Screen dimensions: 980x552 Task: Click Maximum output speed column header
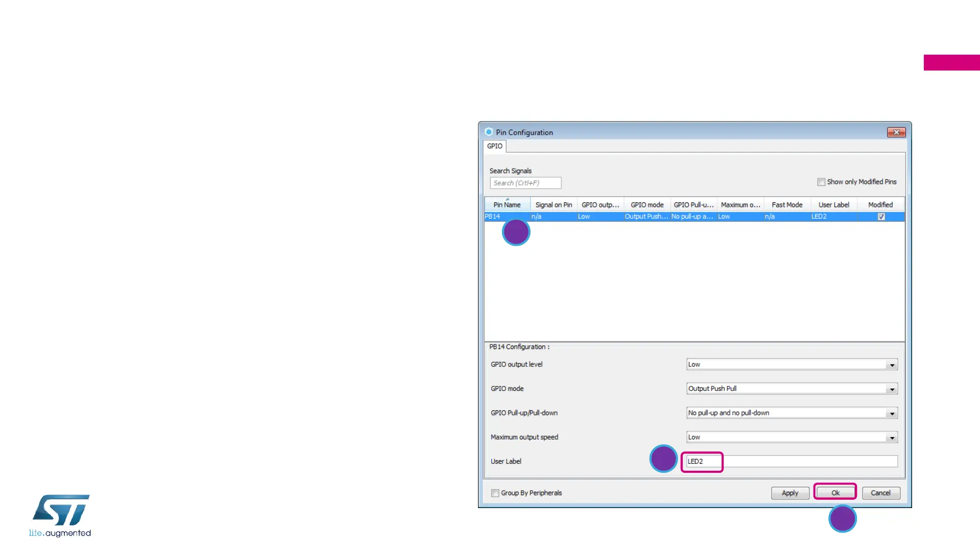coord(740,205)
